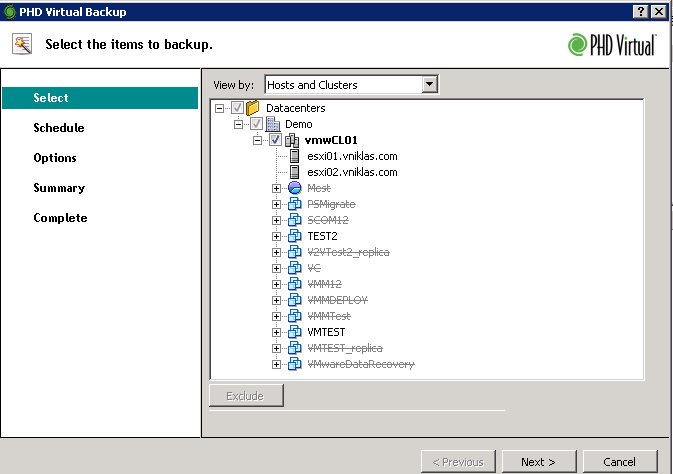The image size is (673, 474).
Task: Expand the V2VTest2_replica node
Action: coord(276,252)
